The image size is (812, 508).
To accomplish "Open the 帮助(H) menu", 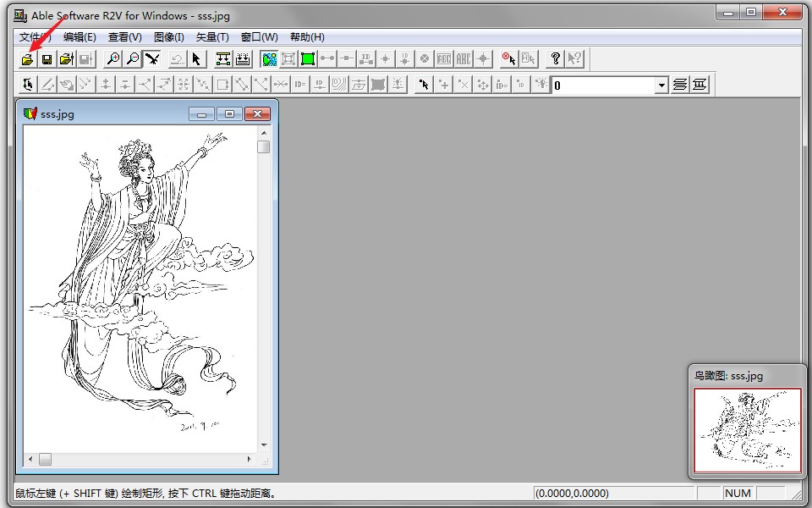I will (307, 37).
